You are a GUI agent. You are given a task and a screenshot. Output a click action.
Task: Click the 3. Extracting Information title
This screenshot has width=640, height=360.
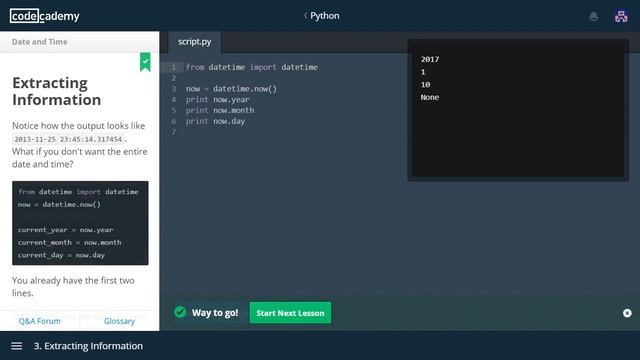(89, 346)
